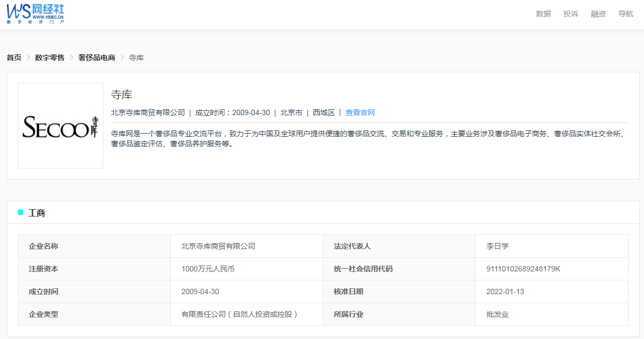The width and height of the screenshot is (644, 339).
Task: Click the 网经社 site logo
Action: point(35,13)
